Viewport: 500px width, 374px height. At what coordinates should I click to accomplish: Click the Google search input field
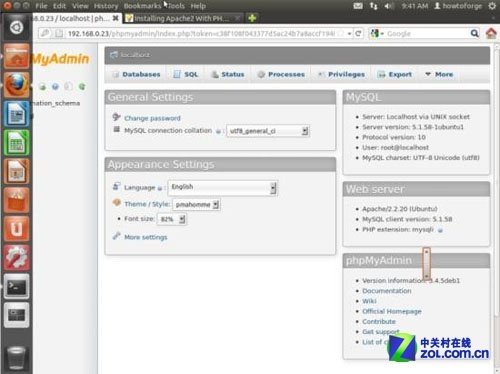[x=427, y=33]
